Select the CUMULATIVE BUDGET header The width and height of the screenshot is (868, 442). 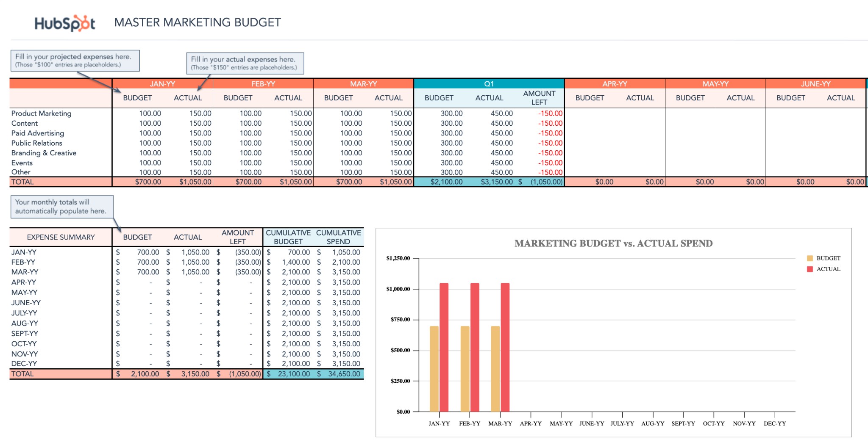coord(288,237)
